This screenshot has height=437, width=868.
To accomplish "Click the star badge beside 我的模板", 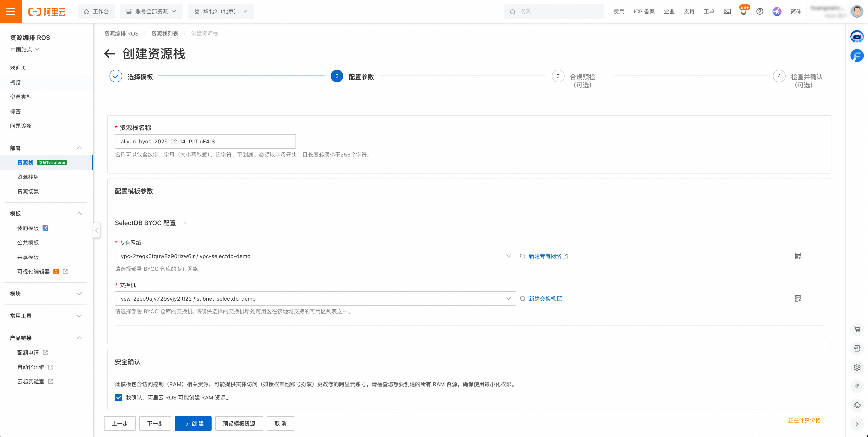I will click(x=45, y=228).
